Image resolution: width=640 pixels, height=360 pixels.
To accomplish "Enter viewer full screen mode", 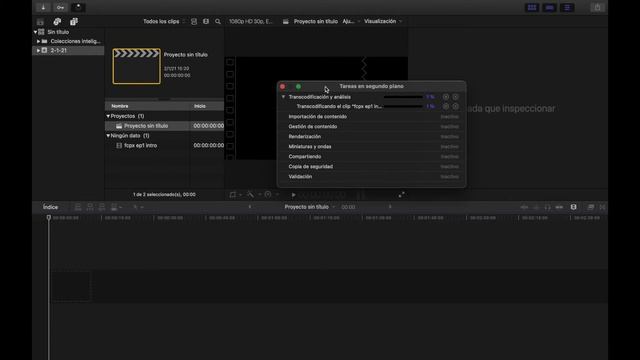I will (x=402, y=195).
